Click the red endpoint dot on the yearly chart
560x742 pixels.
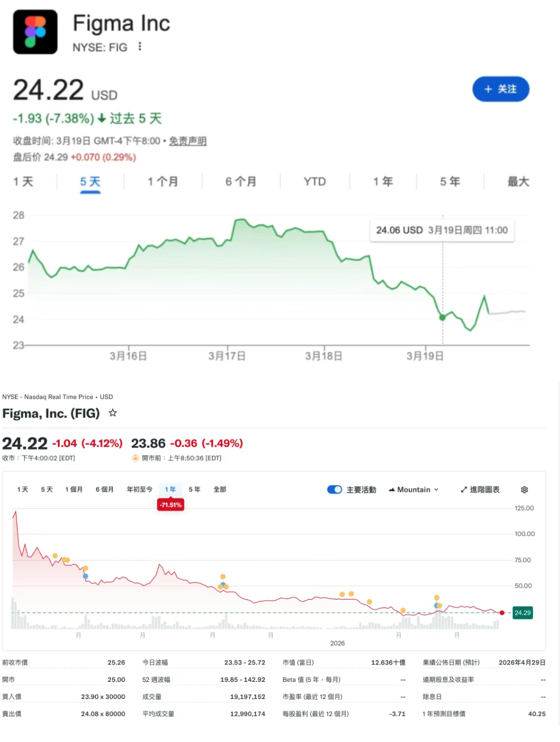(502, 613)
